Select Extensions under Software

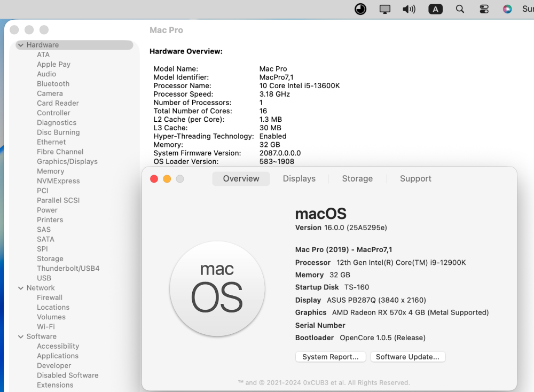pos(55,385)
